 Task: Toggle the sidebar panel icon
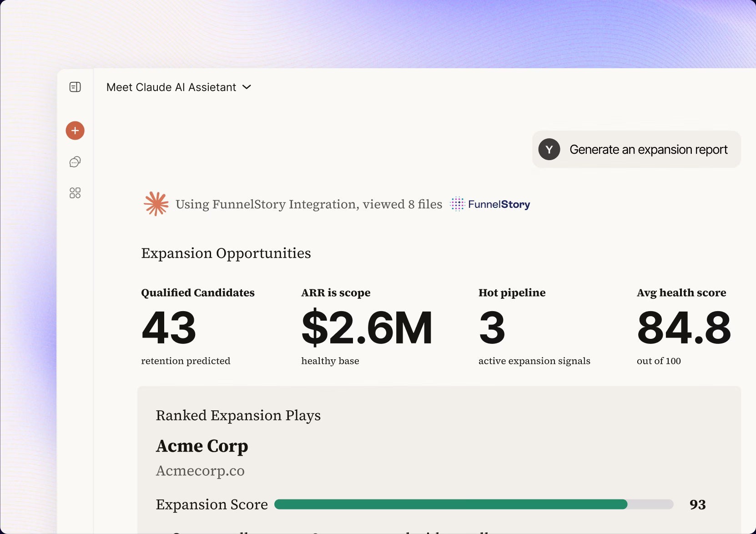[x=75, y=87]
